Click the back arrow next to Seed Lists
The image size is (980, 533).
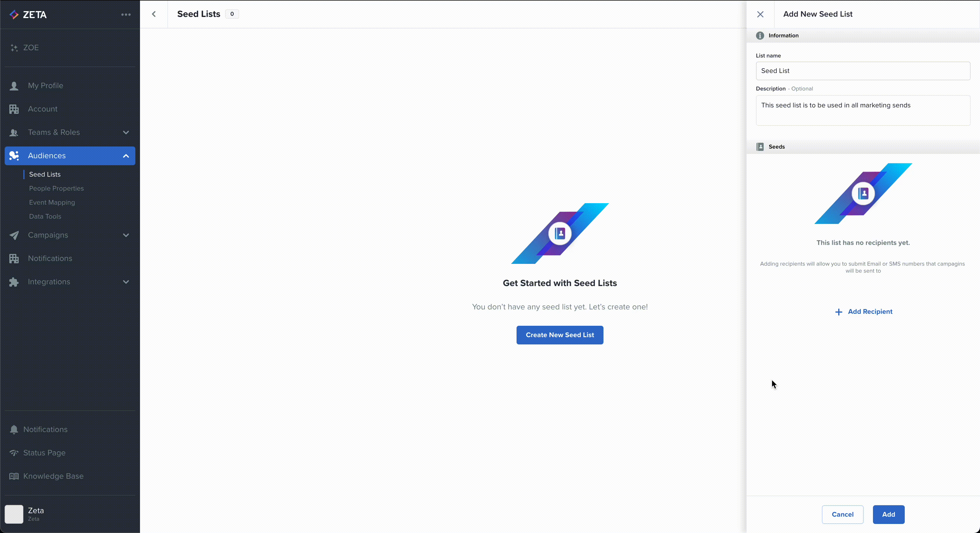tap(154, 14)
